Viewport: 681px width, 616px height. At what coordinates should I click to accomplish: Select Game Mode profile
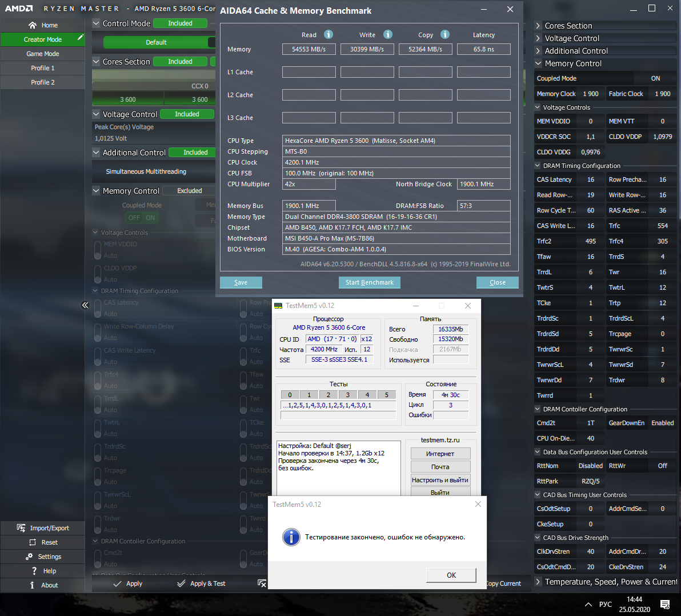coord(42,54)
